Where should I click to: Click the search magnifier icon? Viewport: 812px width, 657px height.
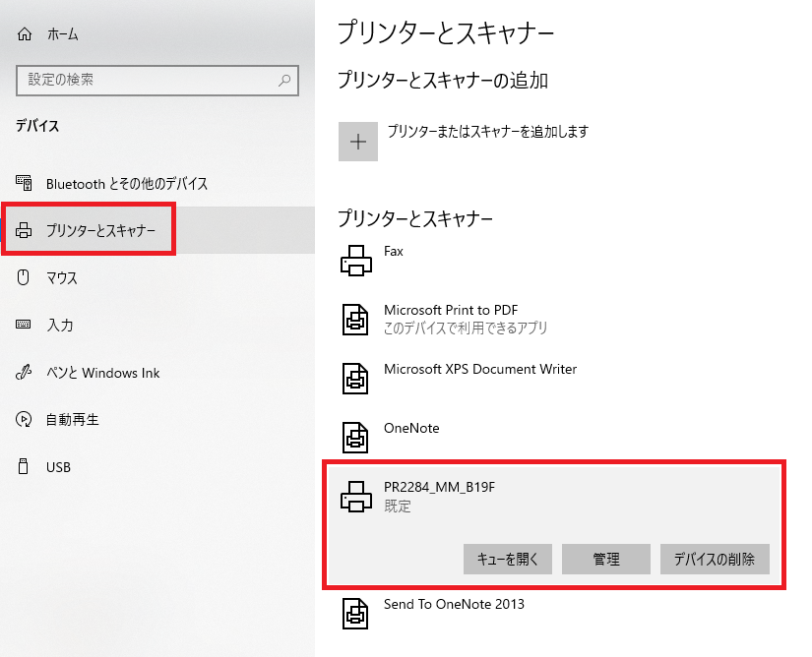[284, 81]
